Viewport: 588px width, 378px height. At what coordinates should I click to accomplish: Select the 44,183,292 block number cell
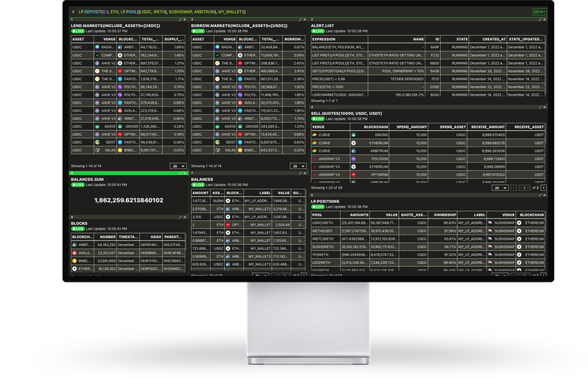[x=107, y=245]
